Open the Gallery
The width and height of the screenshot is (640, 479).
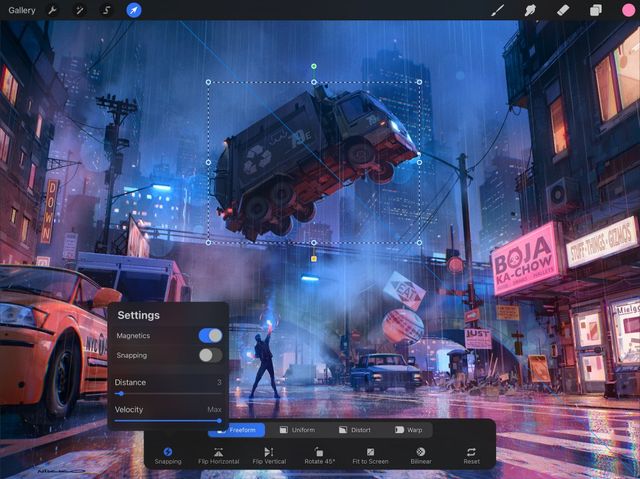click(22, 10)
